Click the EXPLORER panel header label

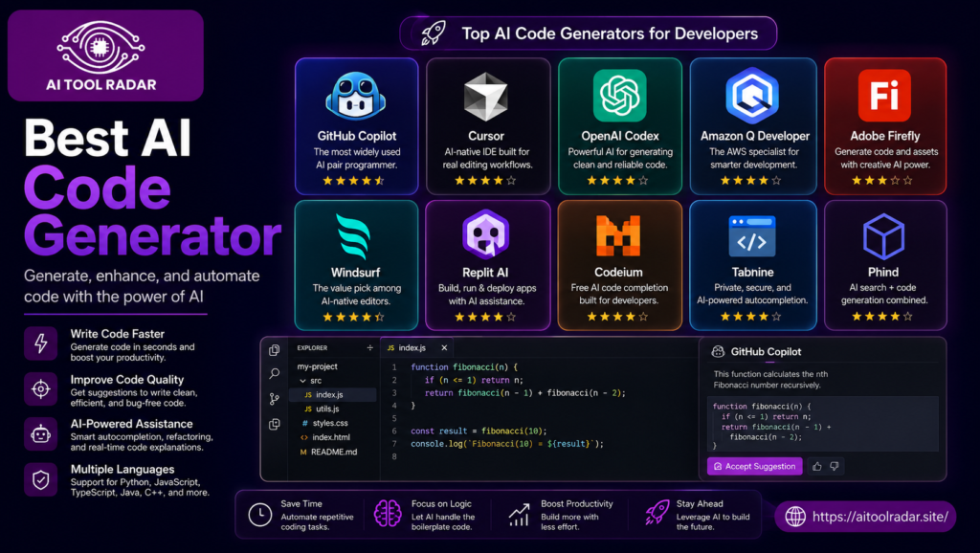pos(312,348)
